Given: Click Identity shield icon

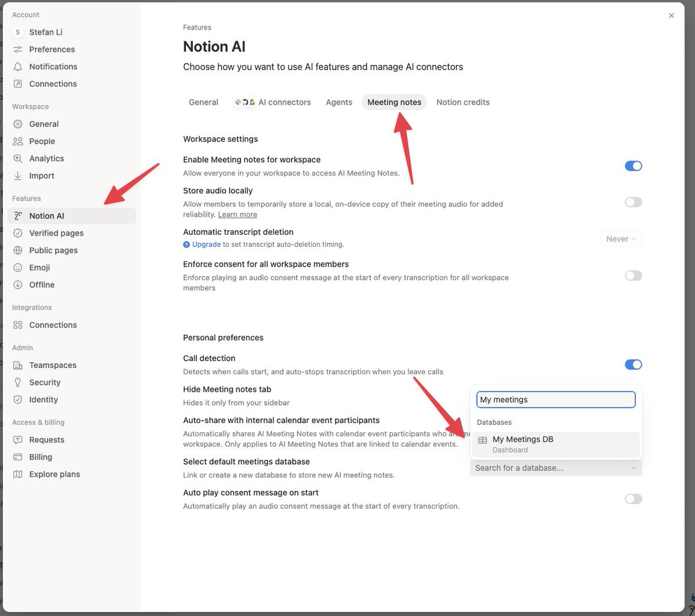Looking at the screenshot, I should 18,400.
